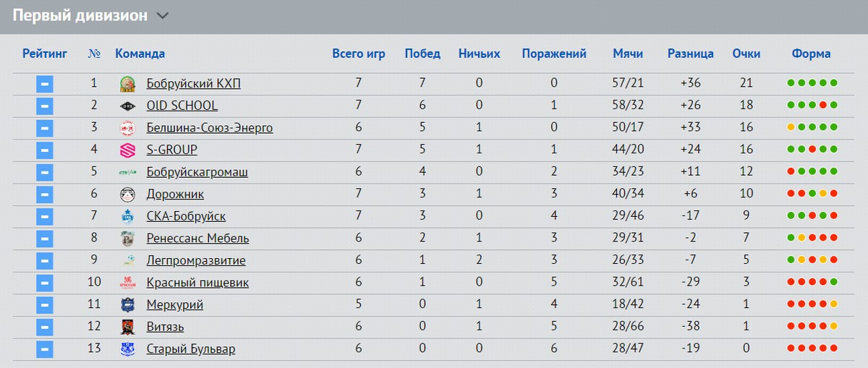The image size is (868, 368).
Task: Toggle the rating minus box for Бобруйский КХП
Action: point(45,84)
